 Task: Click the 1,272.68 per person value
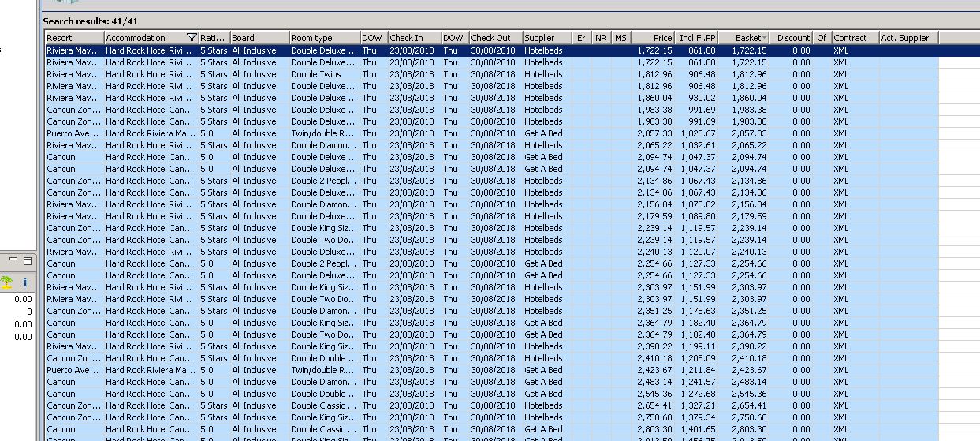click(698, 394)
